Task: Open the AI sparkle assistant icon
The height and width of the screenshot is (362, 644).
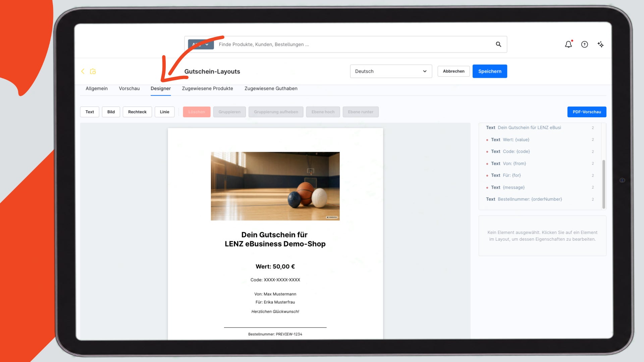Action: pos(601,44)
